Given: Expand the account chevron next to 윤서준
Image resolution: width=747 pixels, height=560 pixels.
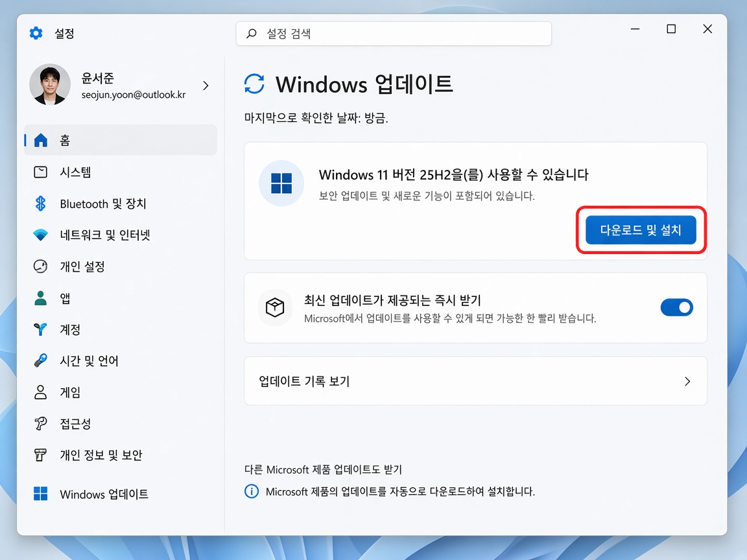Looking at the screenshot, I should tap(206, 86).
